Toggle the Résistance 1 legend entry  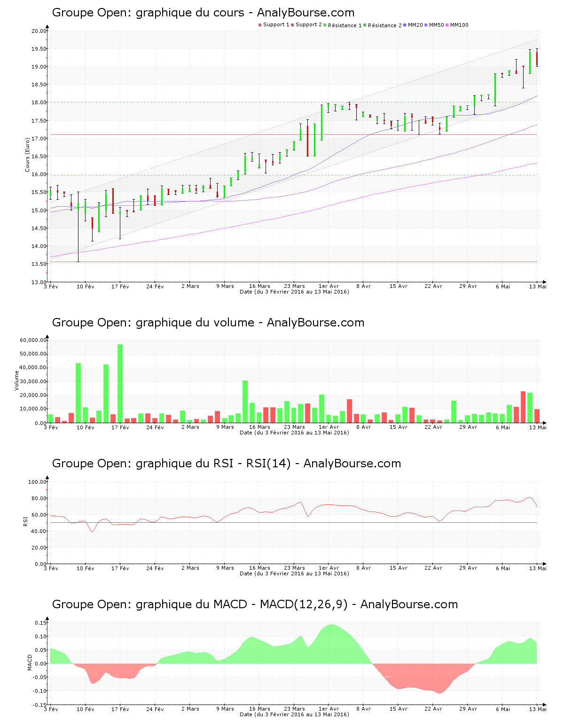point(345,25)
